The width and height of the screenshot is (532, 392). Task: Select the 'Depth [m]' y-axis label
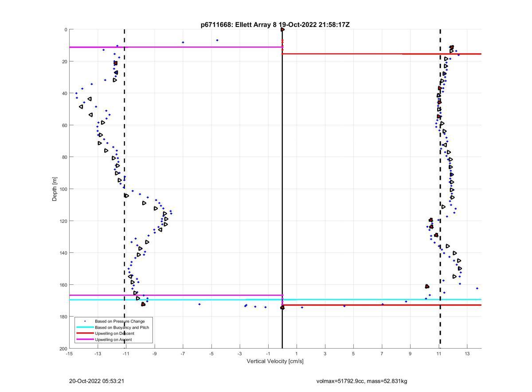click(x=55, y=189)
